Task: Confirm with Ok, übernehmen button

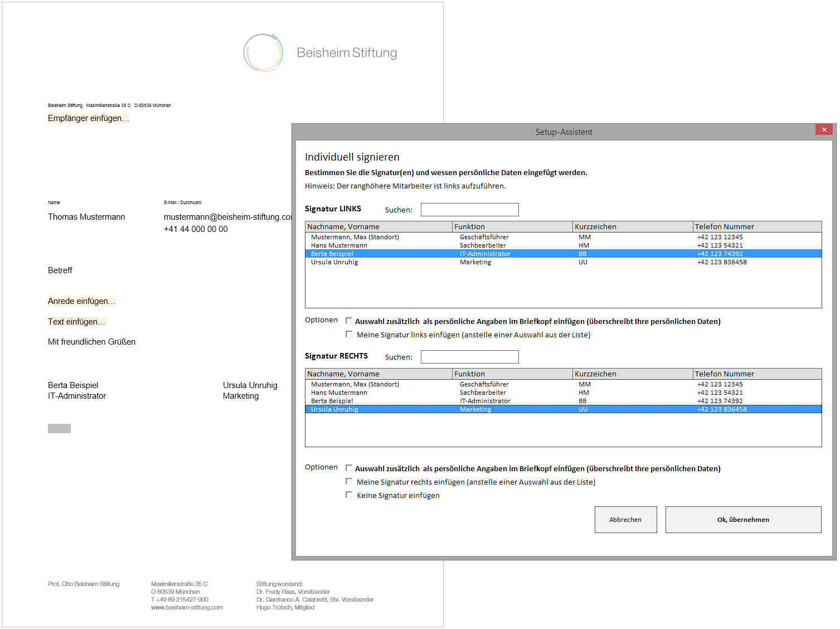Action: pos(743,520)
